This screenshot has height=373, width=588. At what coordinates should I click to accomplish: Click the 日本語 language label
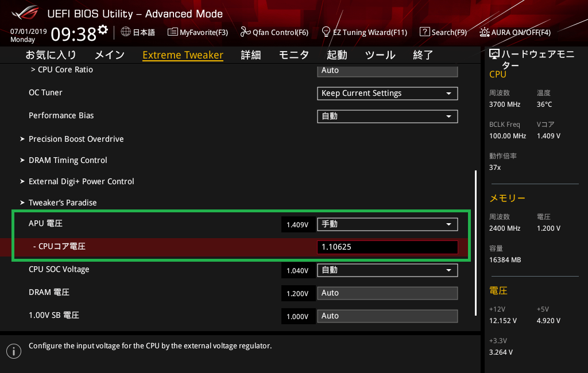tap(144, 32)
